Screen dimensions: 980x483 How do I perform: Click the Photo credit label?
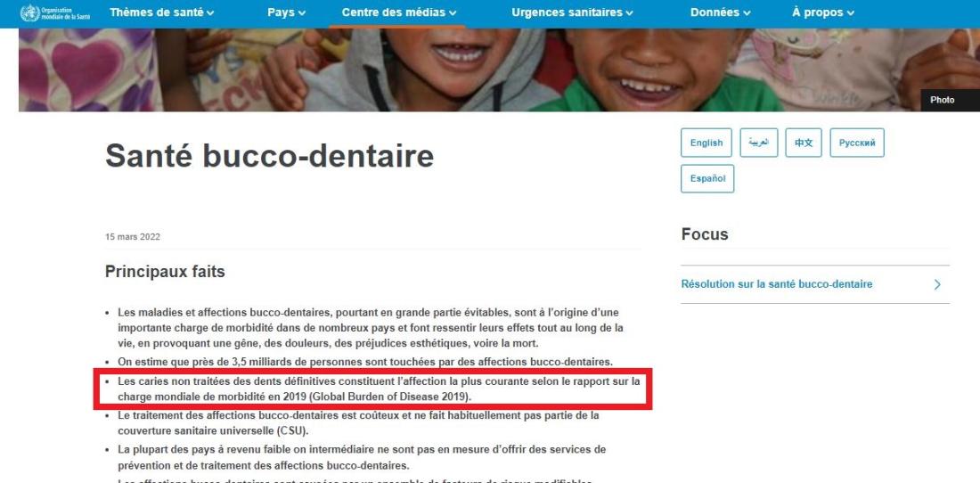(x=942, y=100)
